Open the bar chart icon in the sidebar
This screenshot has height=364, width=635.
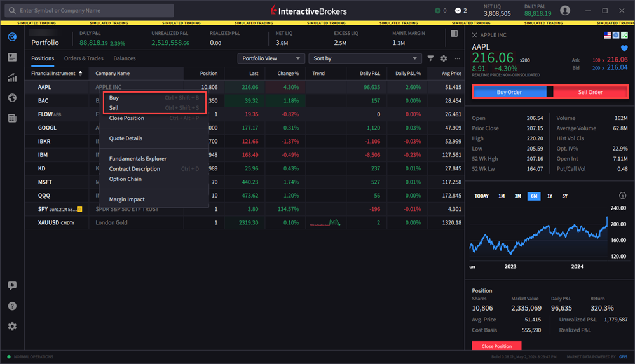(x=12, y=78)
